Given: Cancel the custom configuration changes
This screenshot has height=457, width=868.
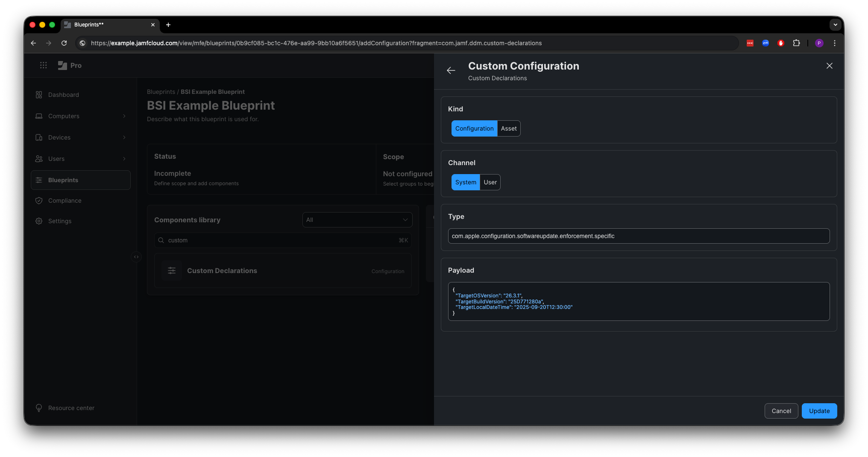Looking at the screenshot, I should 781,410.
